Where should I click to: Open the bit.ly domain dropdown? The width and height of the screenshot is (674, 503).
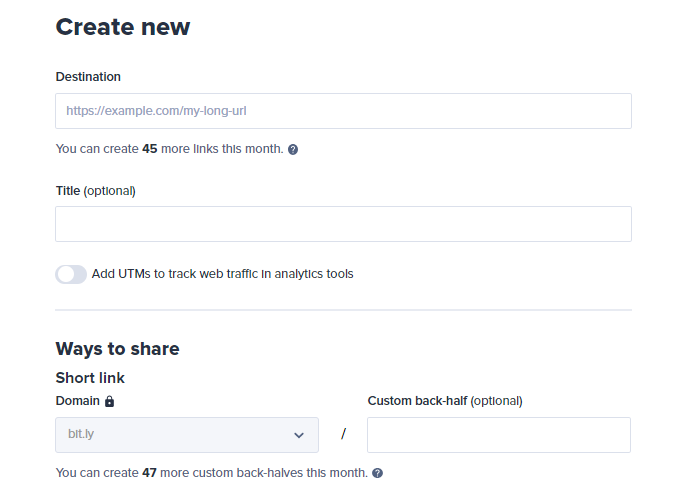pyautogui.click(x=186, y=435)
